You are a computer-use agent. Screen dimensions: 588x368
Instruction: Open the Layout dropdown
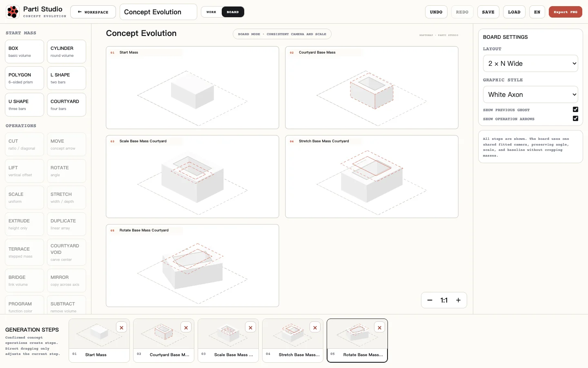pos(530,63)
